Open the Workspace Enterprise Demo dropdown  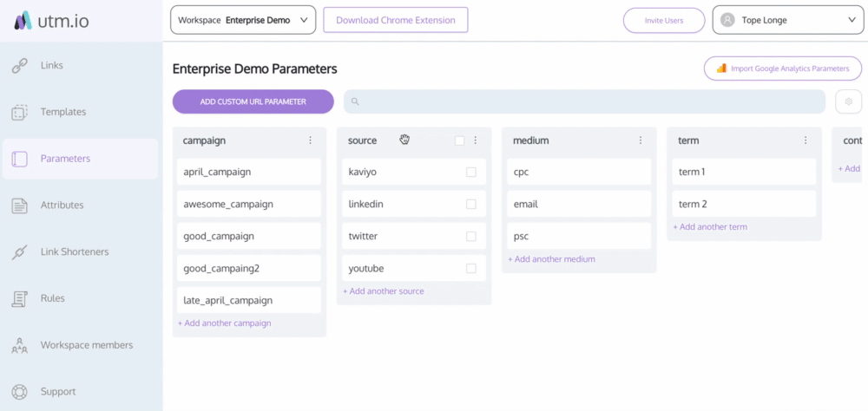[x=243, y=20]
